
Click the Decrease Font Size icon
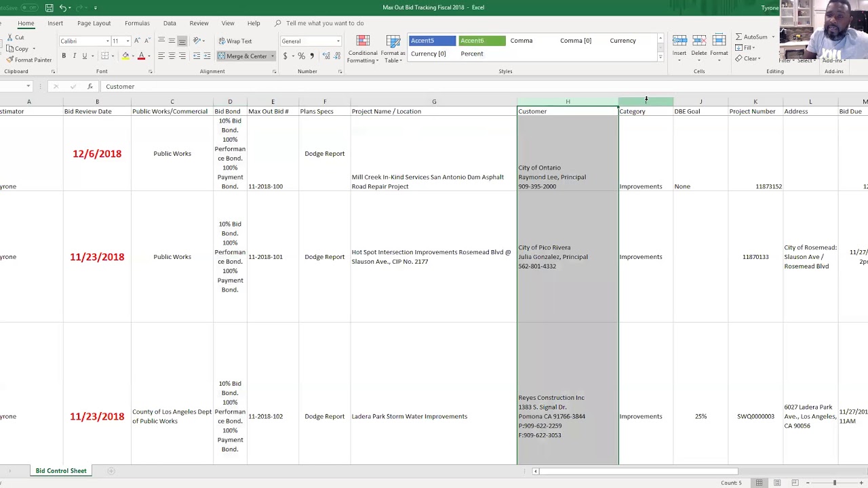(x=147, y=41)
